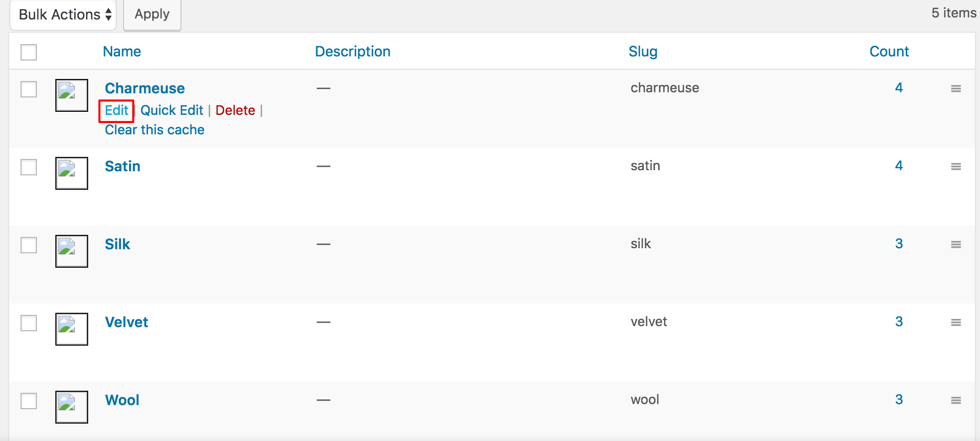Tick the select-all checkbox in header

tap(29, 52)
